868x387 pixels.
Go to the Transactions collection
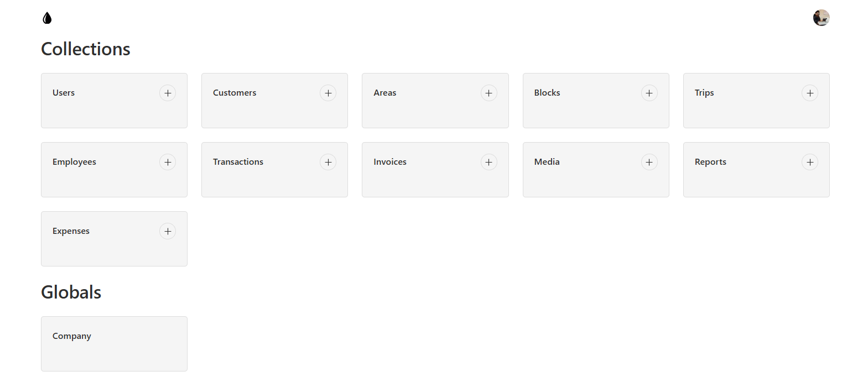coord(238,162)
